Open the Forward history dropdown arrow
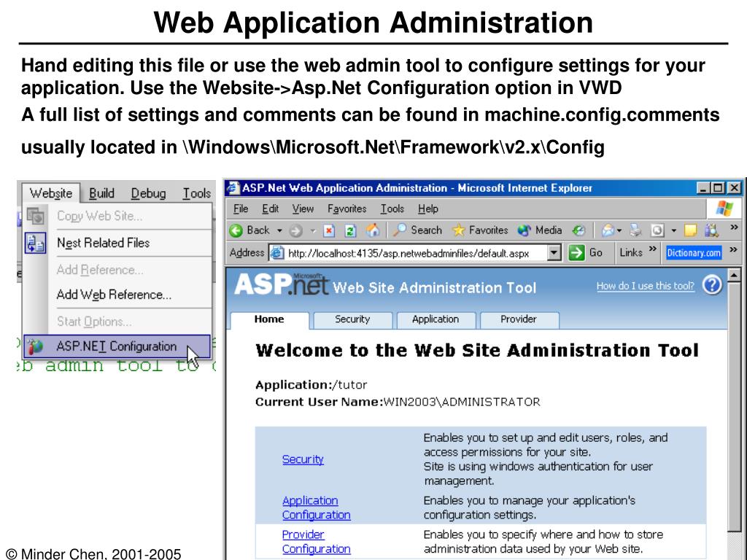 click(x=313, y=231)
